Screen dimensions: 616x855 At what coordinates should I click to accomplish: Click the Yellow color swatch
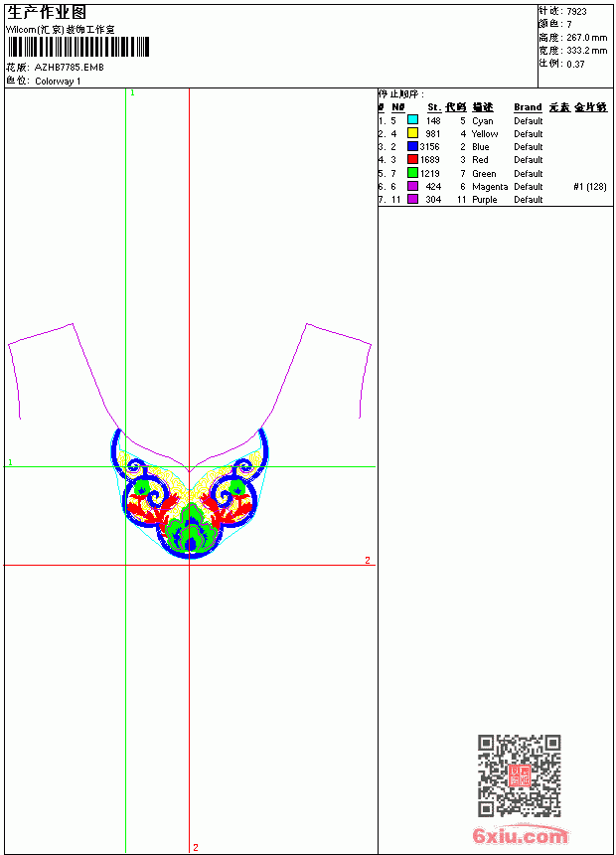pos(412,133)
